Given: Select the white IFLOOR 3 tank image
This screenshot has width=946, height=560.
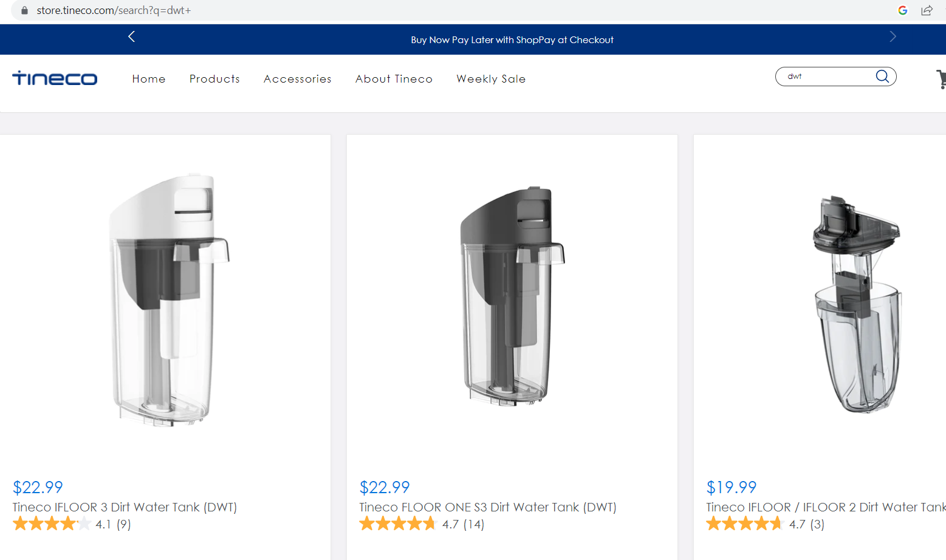Looking at the screenshot, I should click(x=169, y=300).
